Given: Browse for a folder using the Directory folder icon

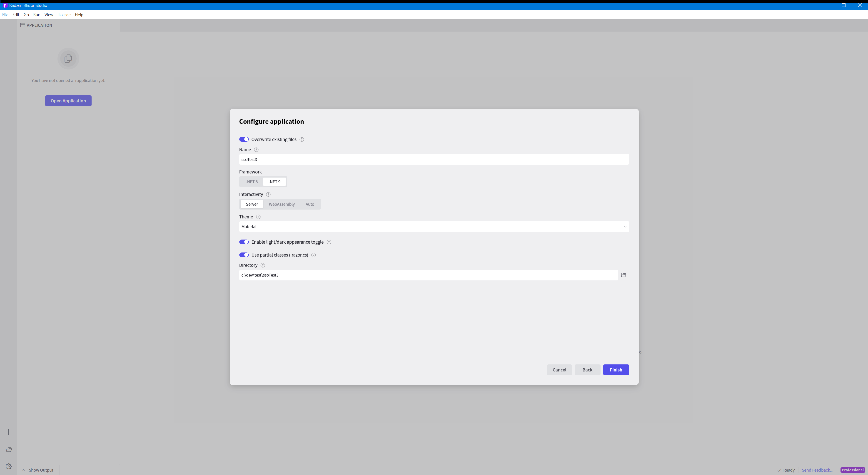Looking at the screenshot, I should tap(623, 275).
